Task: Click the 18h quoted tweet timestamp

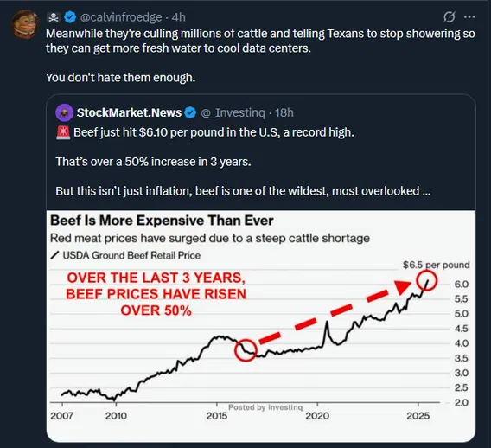Action: click(x=284, y=112)
